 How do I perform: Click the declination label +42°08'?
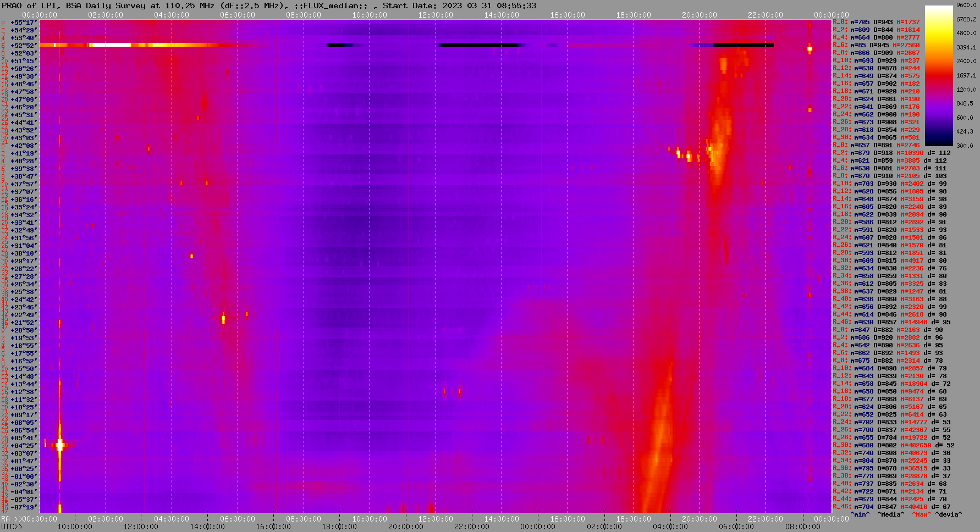(x=24, y=146)
